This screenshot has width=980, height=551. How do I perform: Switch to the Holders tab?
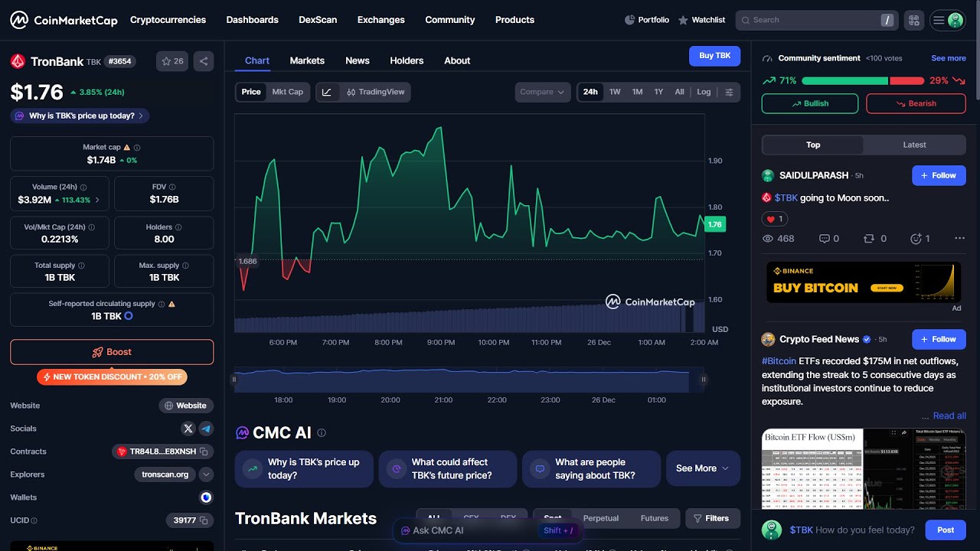click(407, 60)
